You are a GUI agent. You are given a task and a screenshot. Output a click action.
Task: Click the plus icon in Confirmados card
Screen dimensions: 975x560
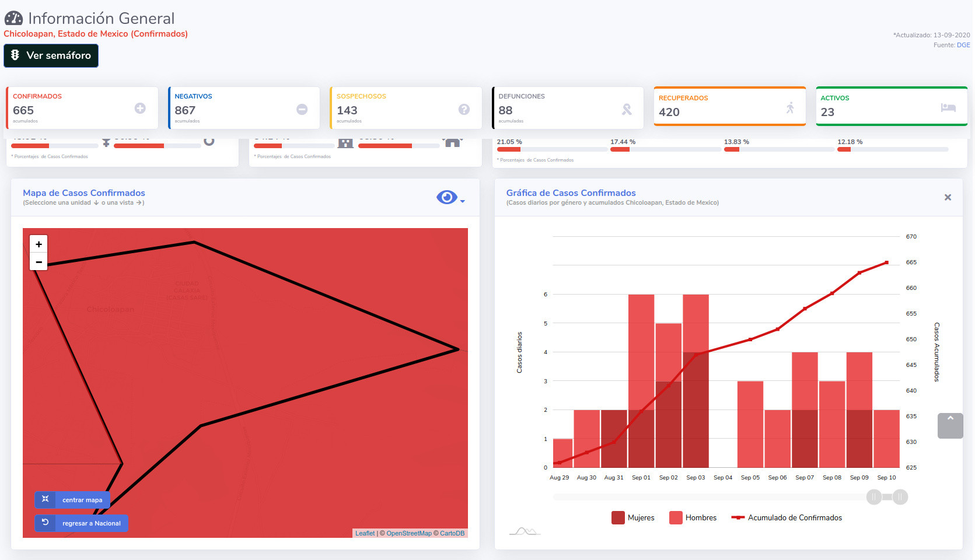[140, 108]
